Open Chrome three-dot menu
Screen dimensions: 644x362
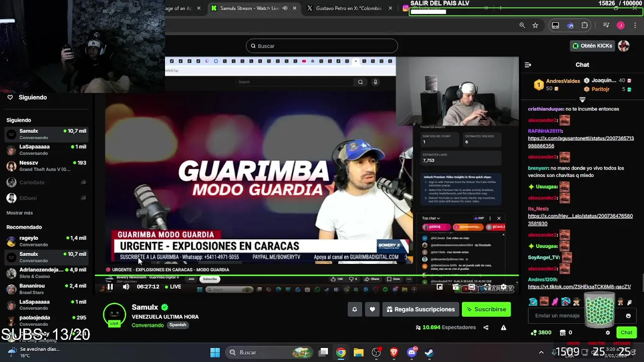635,25
